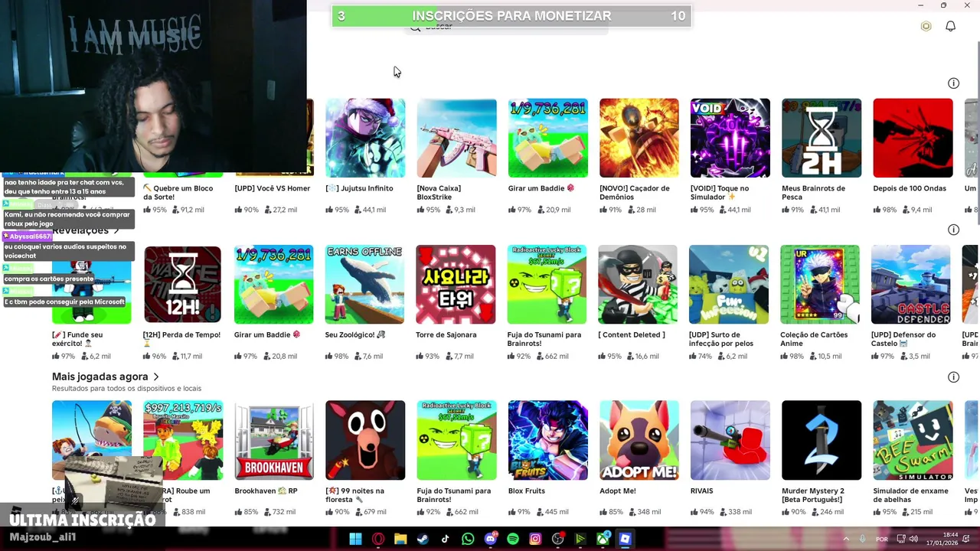The height and width of the screenshot is (551, 980).
Task: Open info icon for the Revelações row
Action: coord(953,230)
